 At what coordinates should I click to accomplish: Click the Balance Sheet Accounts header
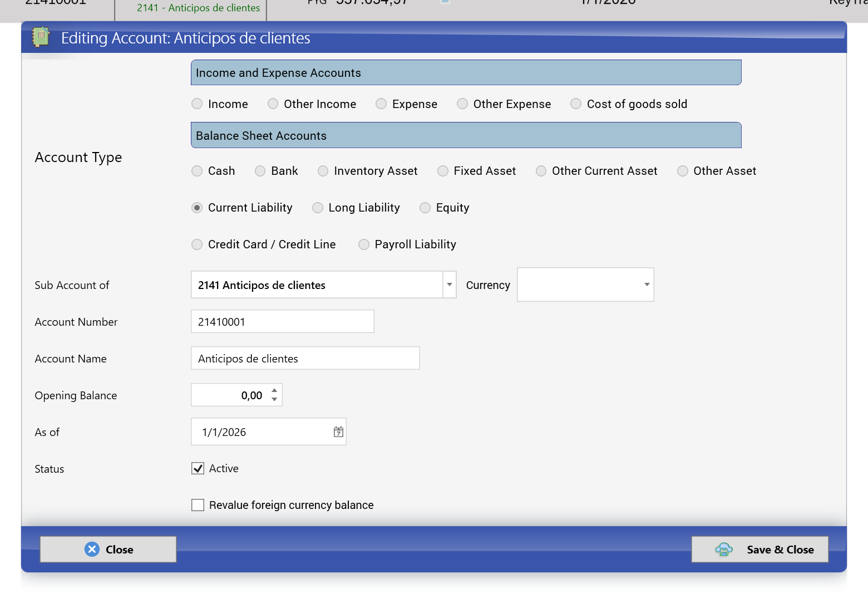click(466, 135)
